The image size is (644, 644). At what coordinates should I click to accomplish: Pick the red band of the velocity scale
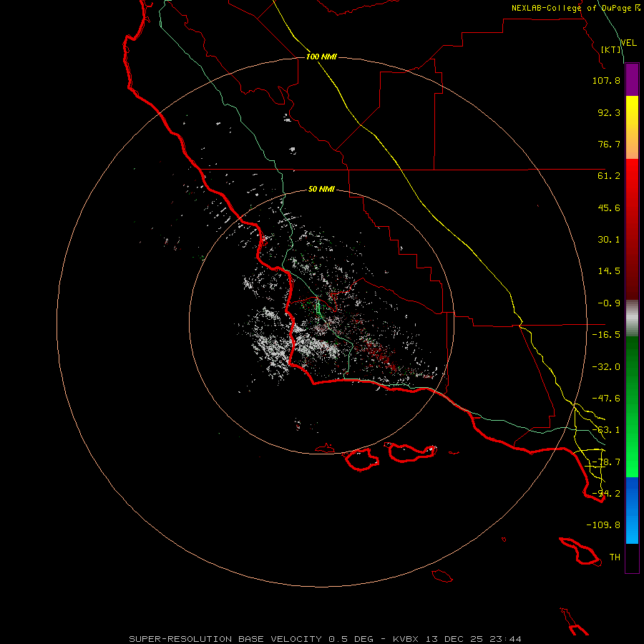click(632, 229)
